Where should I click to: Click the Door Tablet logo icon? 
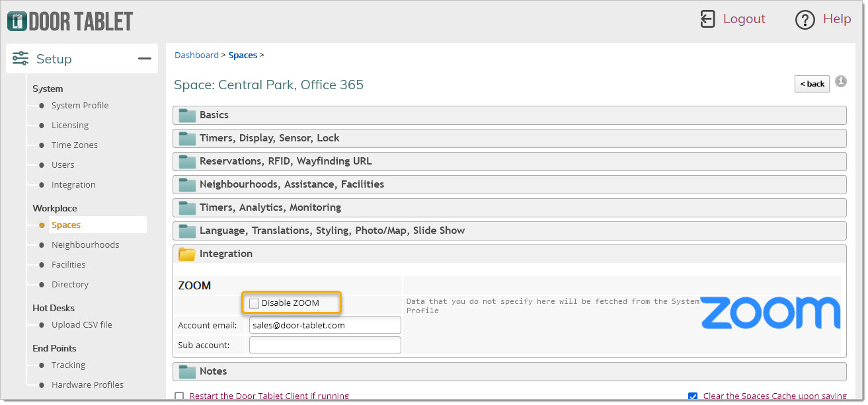tap(17, 20)
